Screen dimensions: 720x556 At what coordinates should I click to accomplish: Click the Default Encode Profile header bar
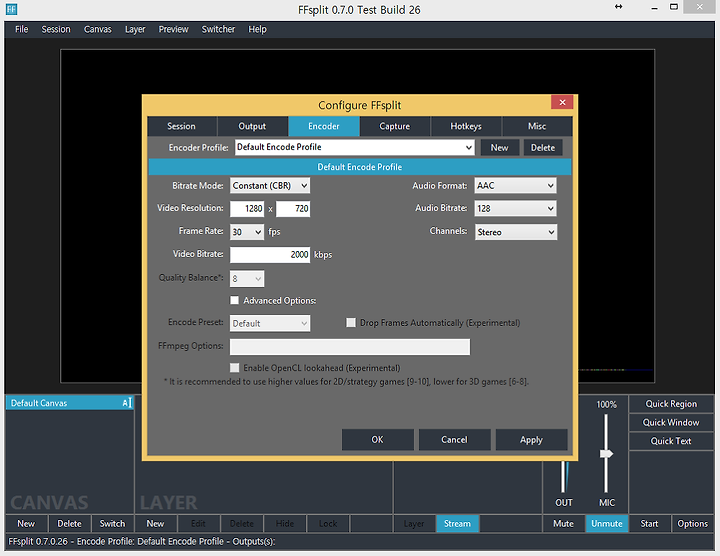(360, 167)
